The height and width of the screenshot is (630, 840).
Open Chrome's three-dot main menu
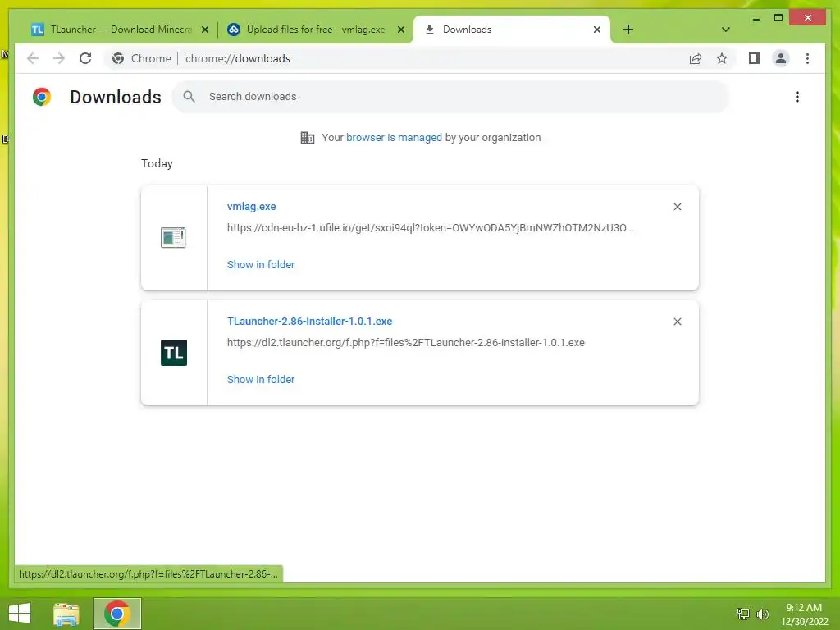[x=807, y=58]
